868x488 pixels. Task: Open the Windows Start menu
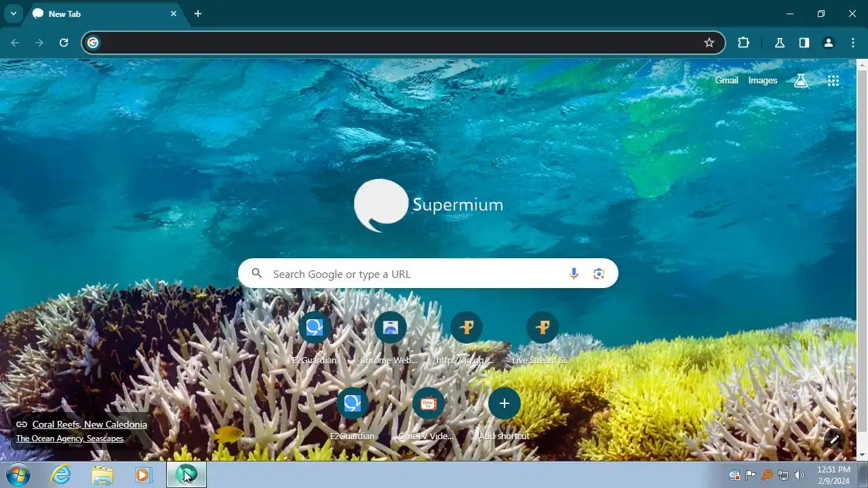[x=17, y=474]
